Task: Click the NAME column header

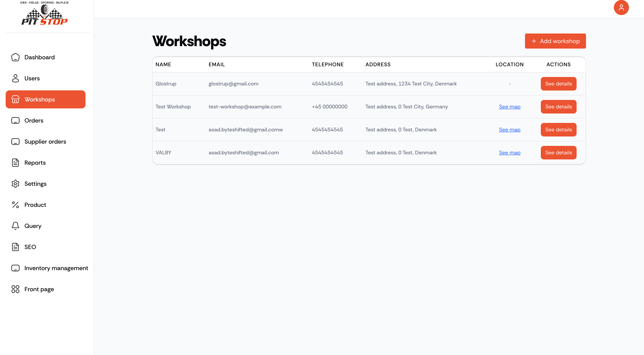Action: 163,64
